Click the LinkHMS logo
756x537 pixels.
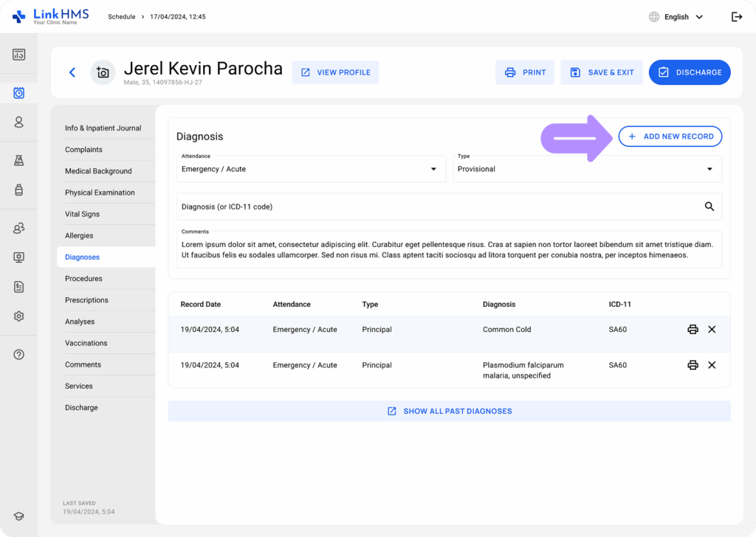51,16
